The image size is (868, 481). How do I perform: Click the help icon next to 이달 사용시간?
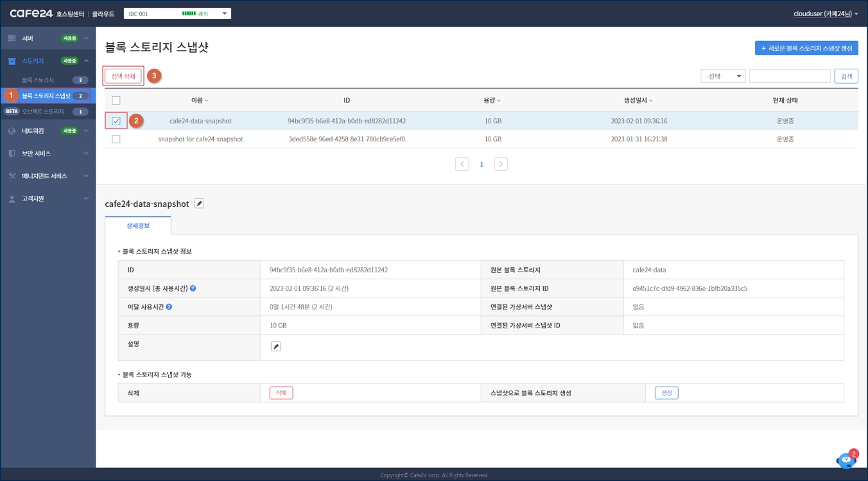point(169,307)
